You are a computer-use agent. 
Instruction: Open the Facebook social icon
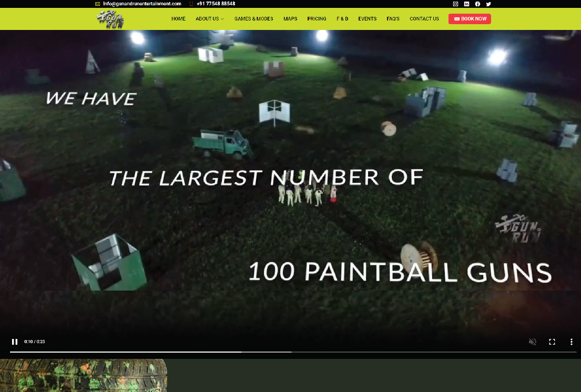477,4
